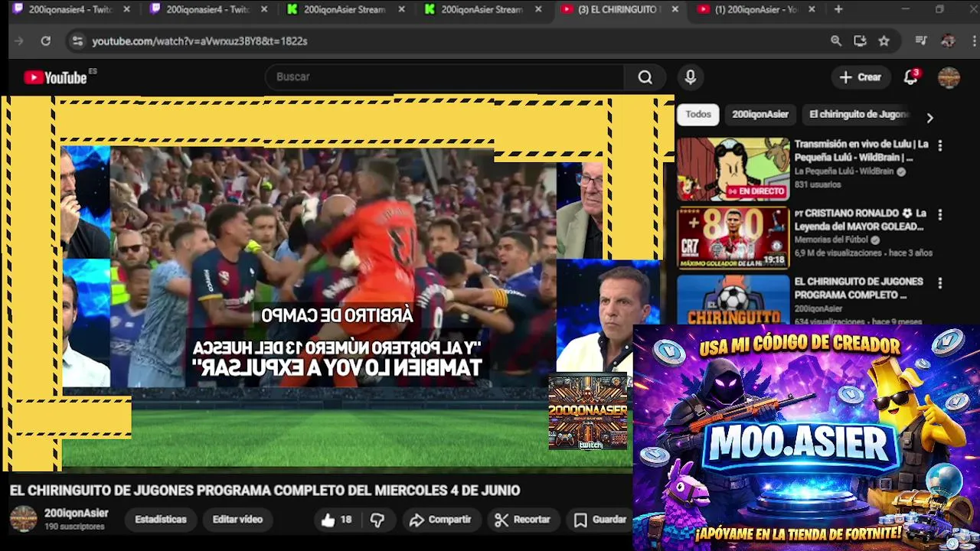Switch to the second 200iqonasier4 Twitch tab
Viewport: 980px width, 551px height.
point(208,9)
